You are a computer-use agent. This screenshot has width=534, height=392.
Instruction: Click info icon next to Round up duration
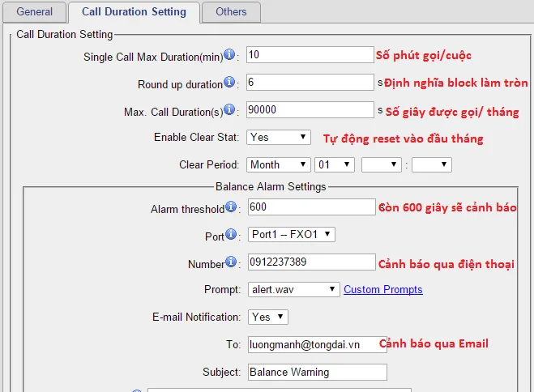[229, 83]
